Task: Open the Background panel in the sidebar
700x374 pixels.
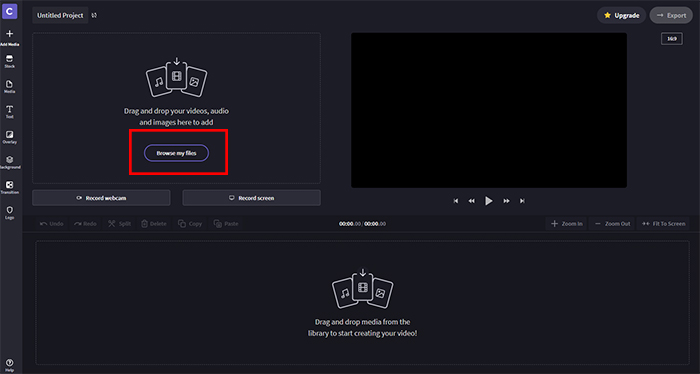Action: (9, 162)
